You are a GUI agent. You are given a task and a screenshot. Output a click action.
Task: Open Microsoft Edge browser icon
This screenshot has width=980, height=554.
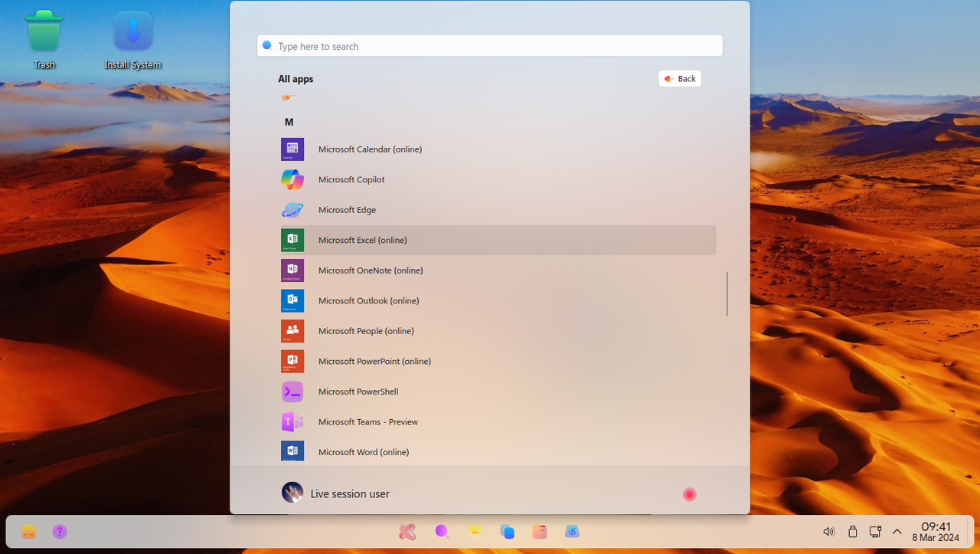tap(292, 210)
